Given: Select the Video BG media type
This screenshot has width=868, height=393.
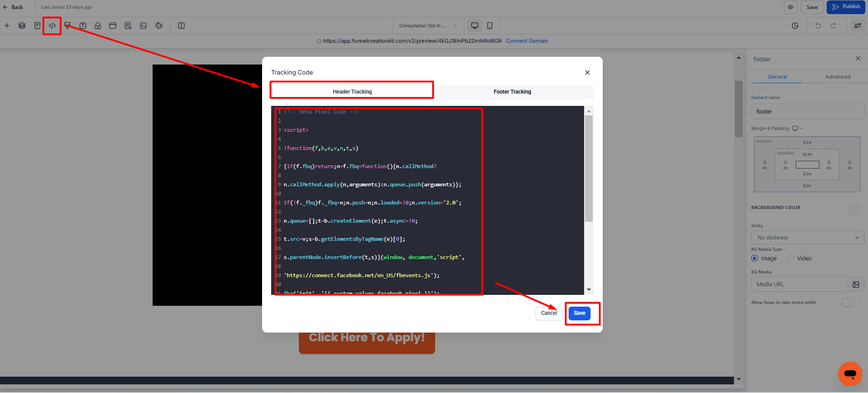Looking at the screenshot, I should coord(791,259).
